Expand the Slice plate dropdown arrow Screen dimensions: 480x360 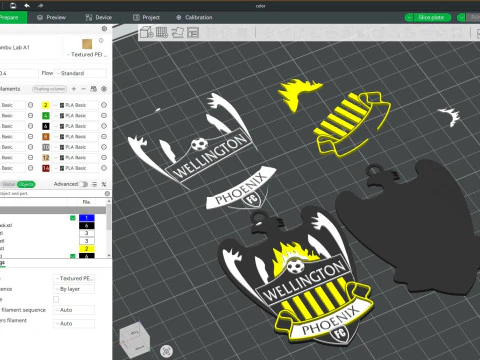tap(409, 17)
